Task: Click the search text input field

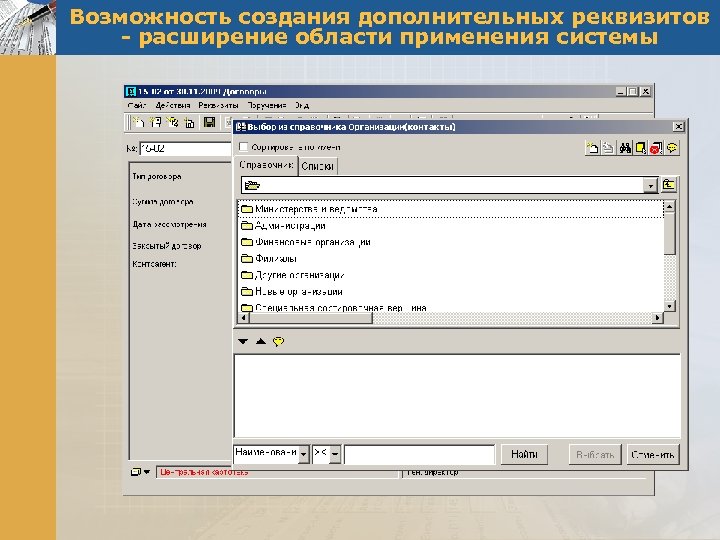Action: pyautogui.click(x=419, y=454)
